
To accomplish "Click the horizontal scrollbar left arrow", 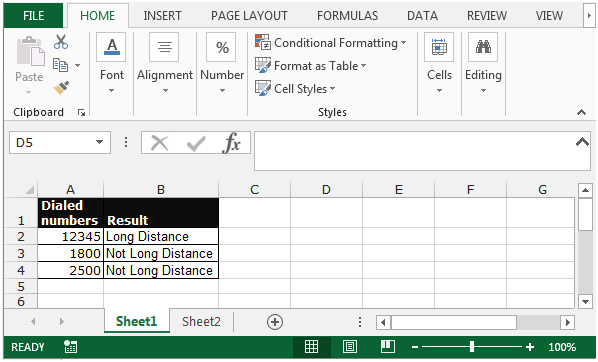I will click(x=383, y=323).
